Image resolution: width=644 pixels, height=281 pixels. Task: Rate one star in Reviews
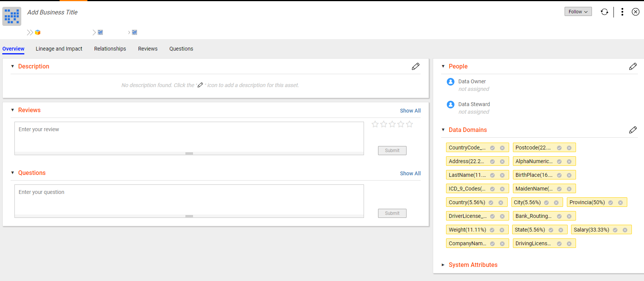375,124
